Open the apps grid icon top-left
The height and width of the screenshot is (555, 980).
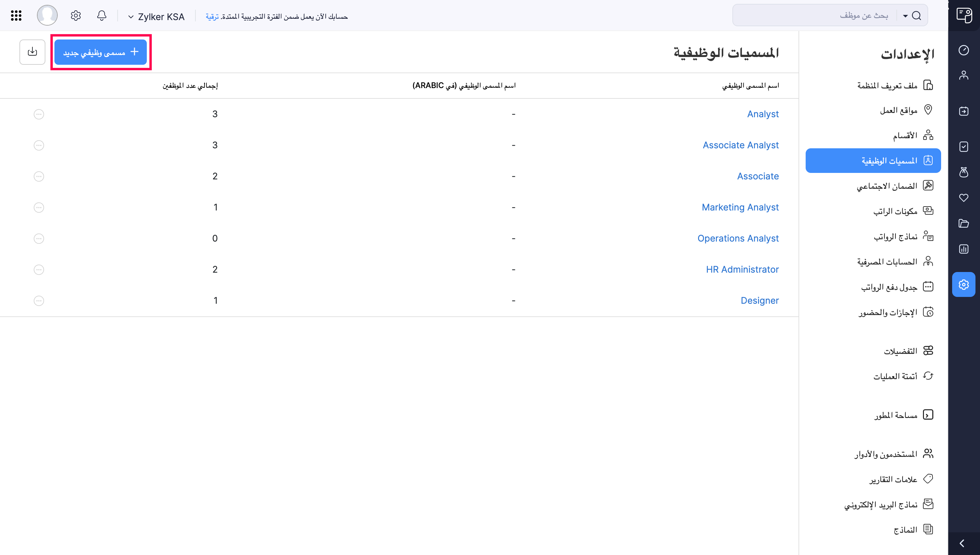(x=16, y=16)
